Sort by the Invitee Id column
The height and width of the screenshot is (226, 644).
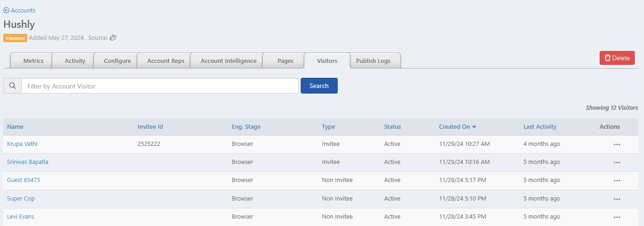150,126
